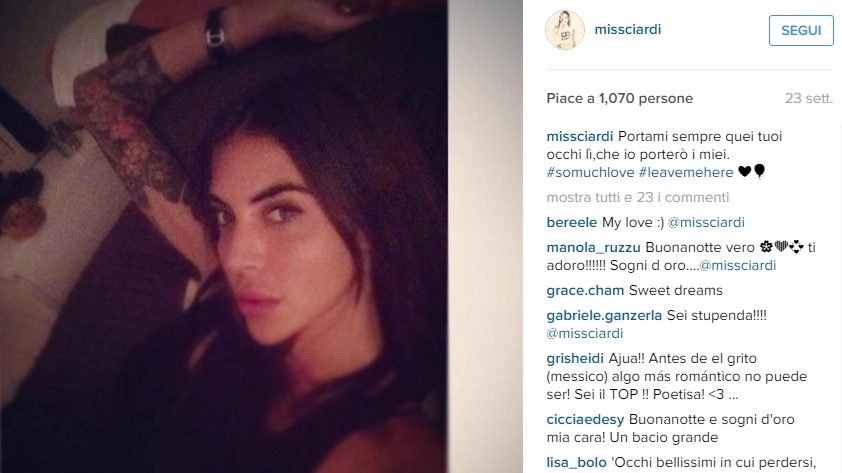
Task: Click the main selfie photo
Action: pyautogui.click(x=223, y=236)
